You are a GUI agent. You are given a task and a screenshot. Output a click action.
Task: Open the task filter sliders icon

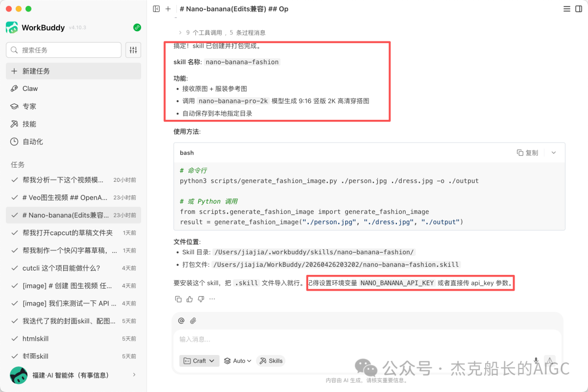(x=133, y=50)
